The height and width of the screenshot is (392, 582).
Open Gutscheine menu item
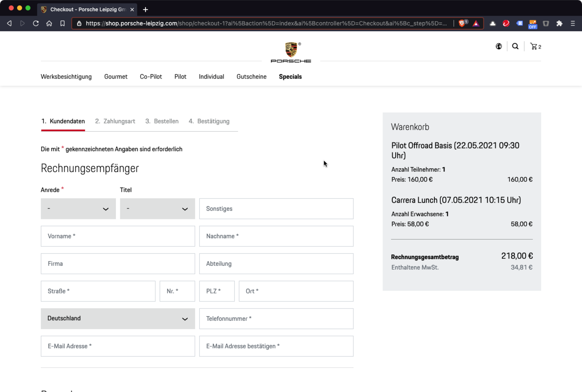point(251,77)
